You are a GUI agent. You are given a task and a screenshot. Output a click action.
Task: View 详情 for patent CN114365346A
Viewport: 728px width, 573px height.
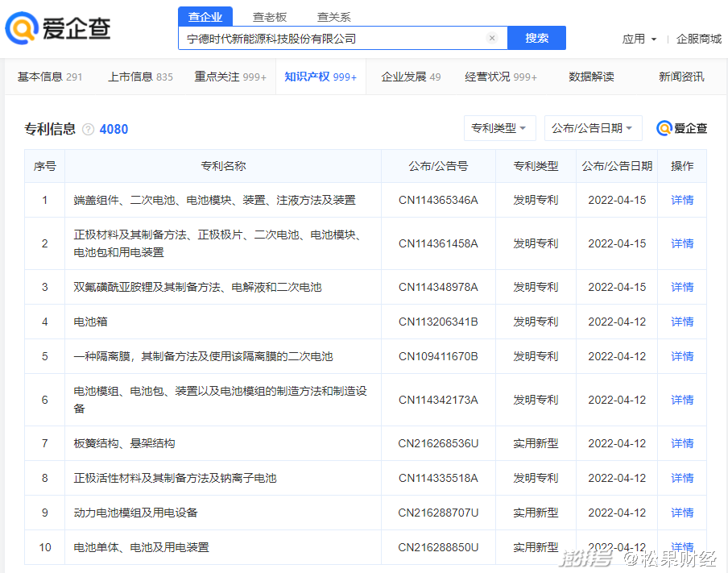click(x=681, y=200)
